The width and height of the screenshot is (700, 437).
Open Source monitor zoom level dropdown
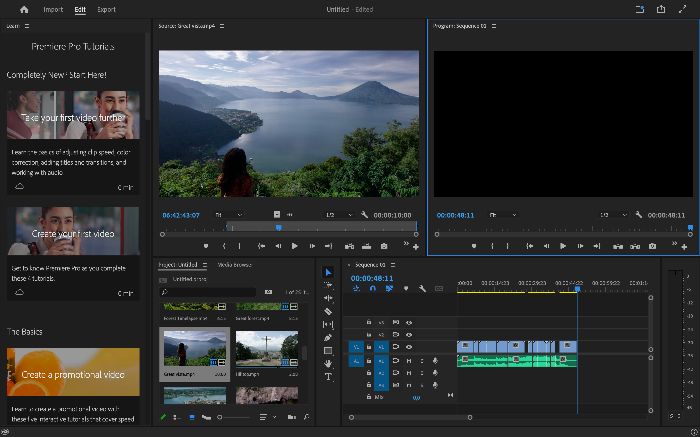[229, 215]
